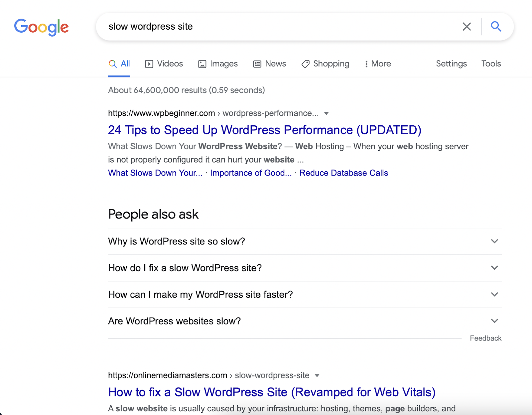The height and width of the screenshot is (415, 532).
Task: Click the onlinemediamasters.com URL breadcrumb
Action: pyautogui.click(x=209, y=375)
